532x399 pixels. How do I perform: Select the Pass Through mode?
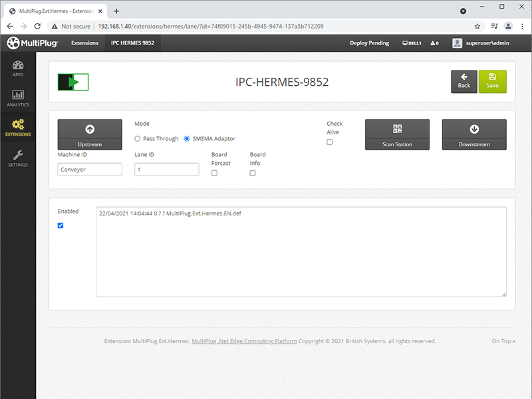click(x=138, y=139)
